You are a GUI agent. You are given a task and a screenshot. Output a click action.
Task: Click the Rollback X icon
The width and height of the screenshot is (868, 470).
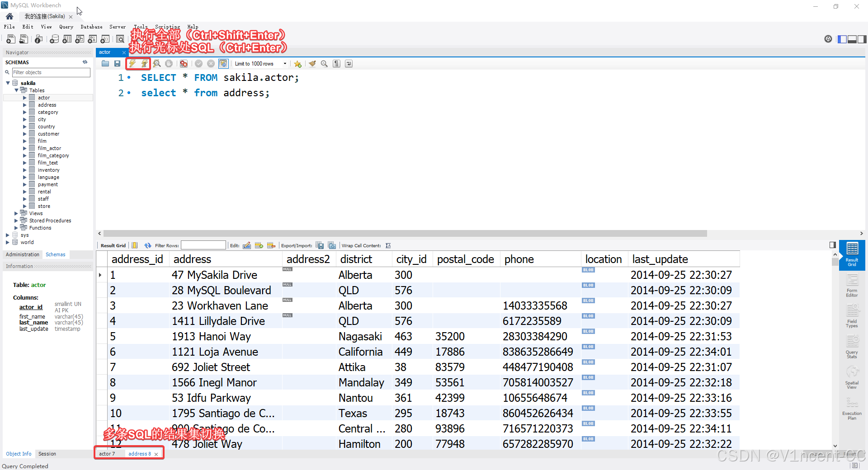point(211,64)
